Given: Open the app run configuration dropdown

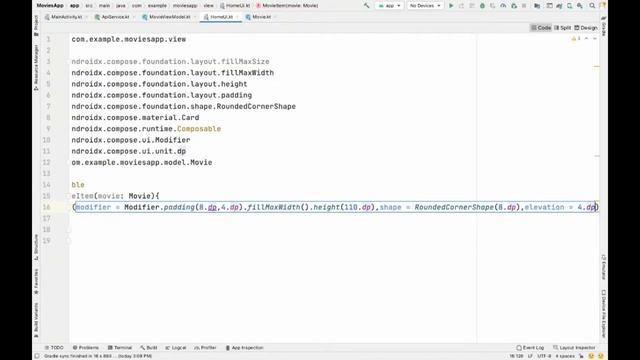Looking at the screenshot, I should 389,6.
